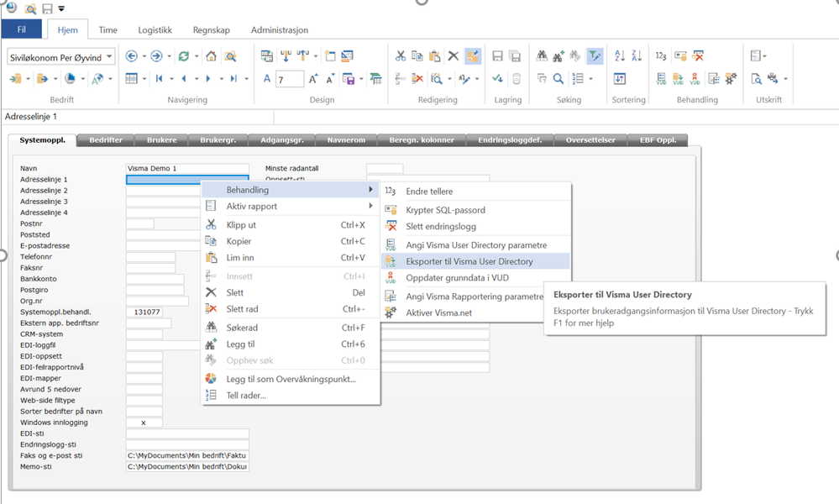Click the Forward navigation arrow icon
The image size is (839, 504).
156,56
